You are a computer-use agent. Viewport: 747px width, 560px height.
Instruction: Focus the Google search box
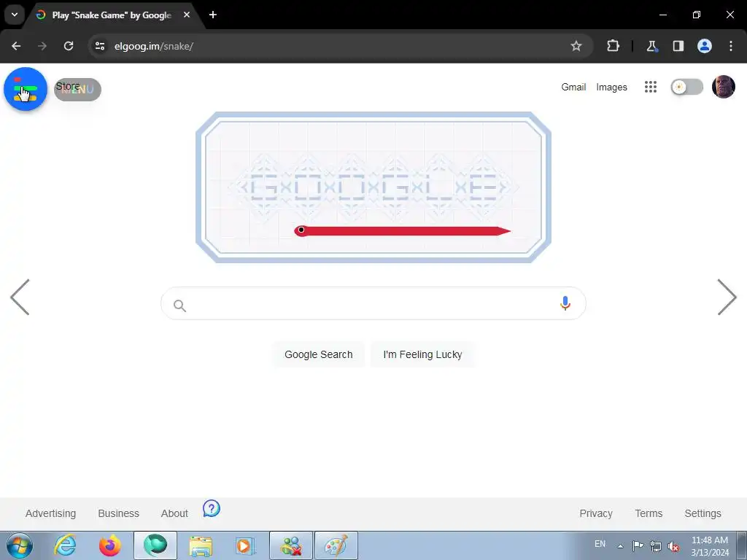click(x=373, y=303)
